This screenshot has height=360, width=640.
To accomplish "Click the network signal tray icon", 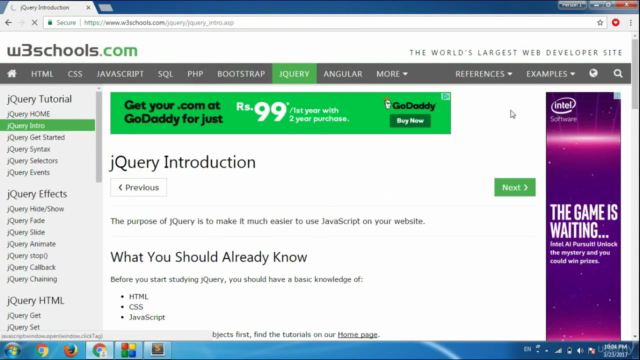I will (x=558, y=351).
